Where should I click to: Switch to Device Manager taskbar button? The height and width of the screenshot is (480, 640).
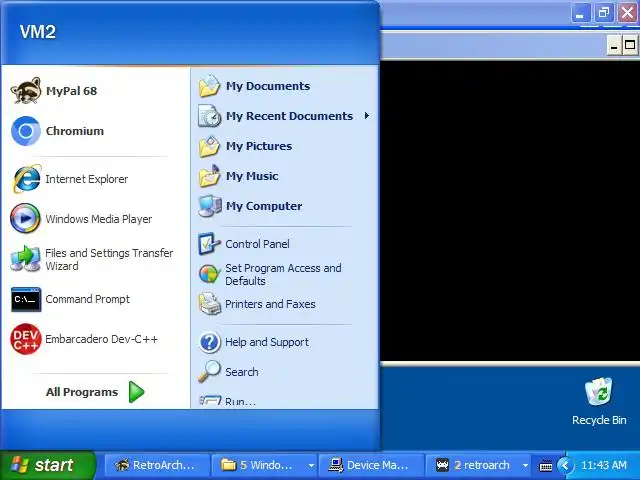click(x=371, y=465)
